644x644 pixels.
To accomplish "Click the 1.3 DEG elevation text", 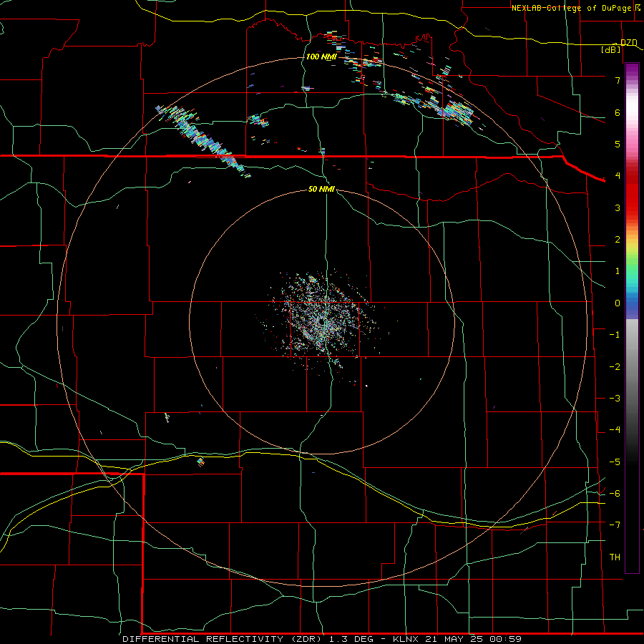I will pos(351,639).
